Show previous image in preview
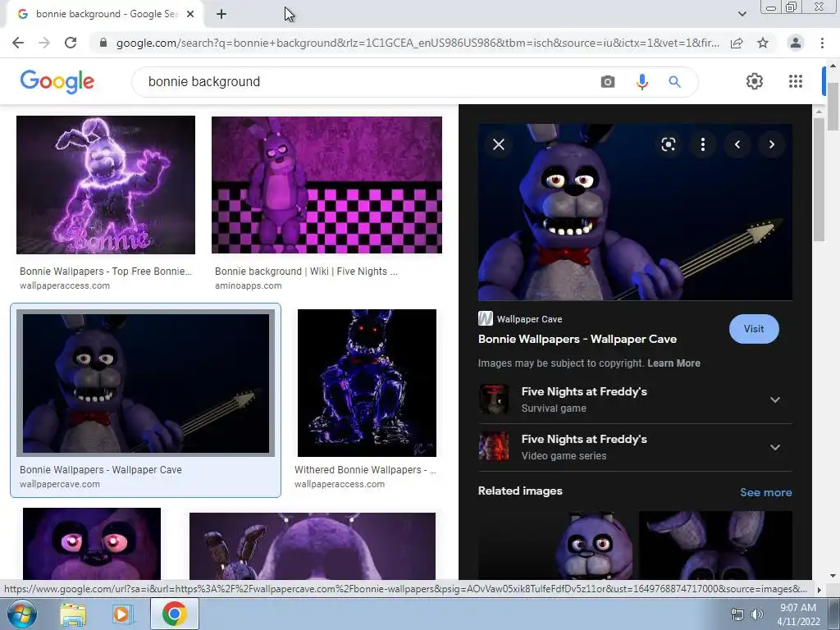Image resolution: width=840 pixels, height=630 pixels. pos(737,144)
